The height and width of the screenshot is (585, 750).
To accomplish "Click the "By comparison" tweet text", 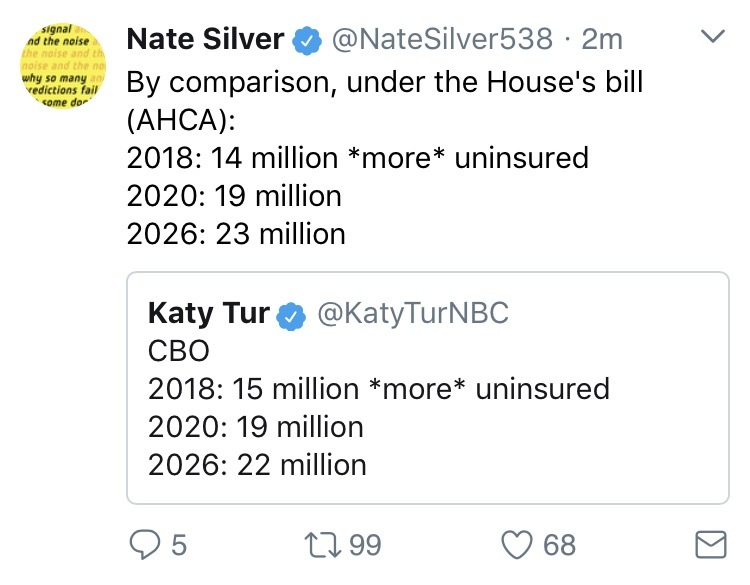I will point(384,82).
